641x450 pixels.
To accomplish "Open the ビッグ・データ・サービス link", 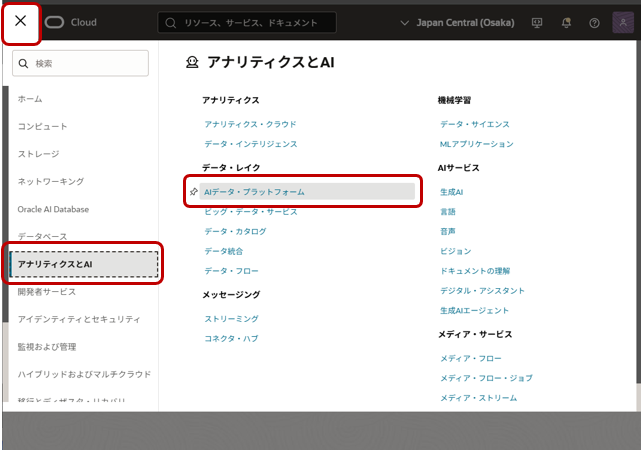I will (251, 211).
